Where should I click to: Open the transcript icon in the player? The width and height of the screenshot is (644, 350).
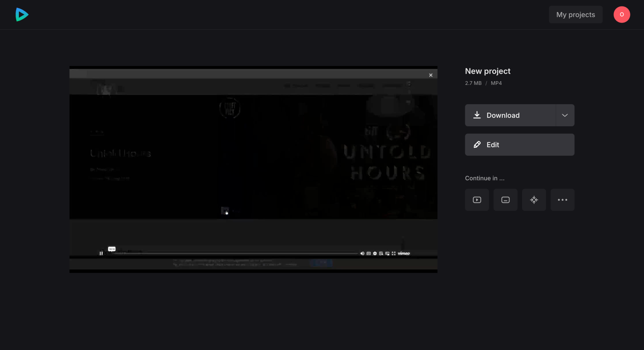[x=381, y=253]
